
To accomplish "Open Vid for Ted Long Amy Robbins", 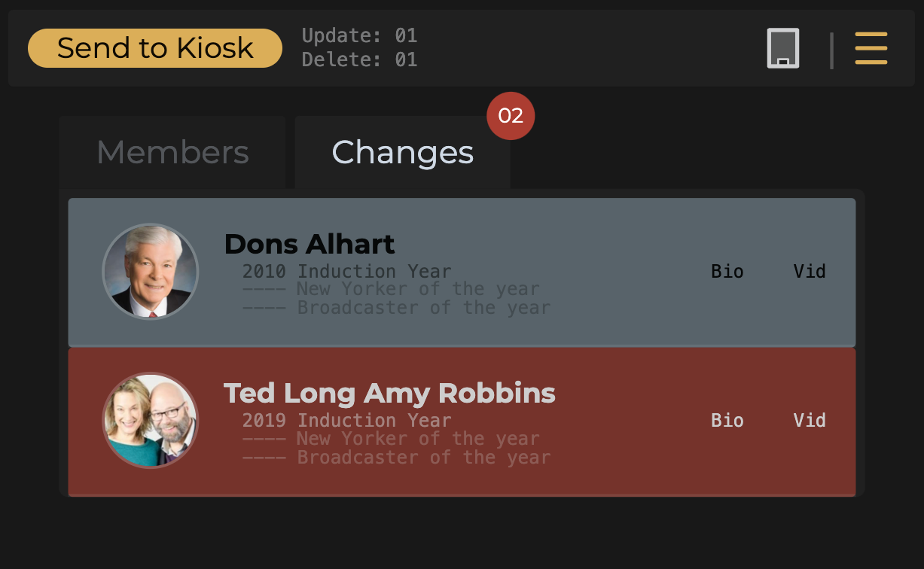I will pos(810,420).
